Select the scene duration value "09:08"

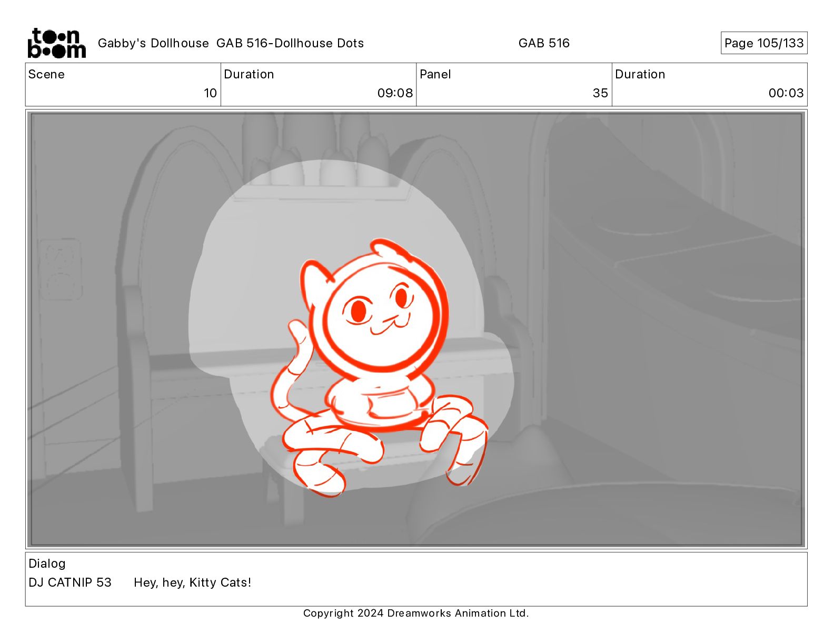pos(395,93)
